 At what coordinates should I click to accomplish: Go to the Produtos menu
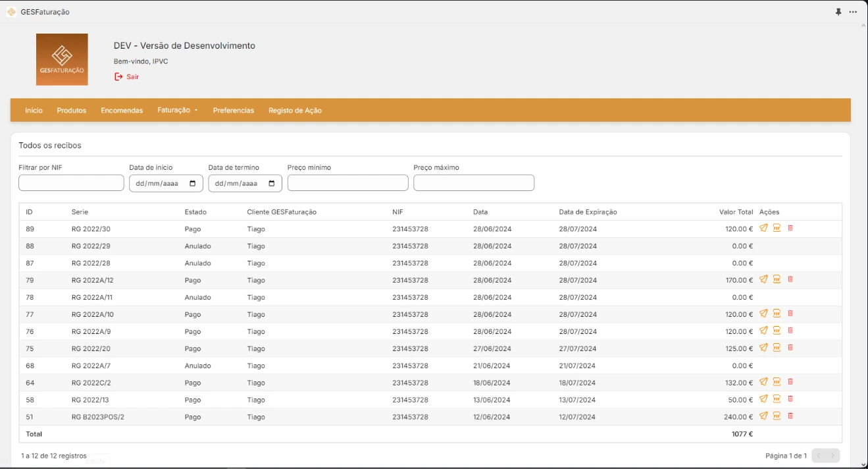click(70, 110)
